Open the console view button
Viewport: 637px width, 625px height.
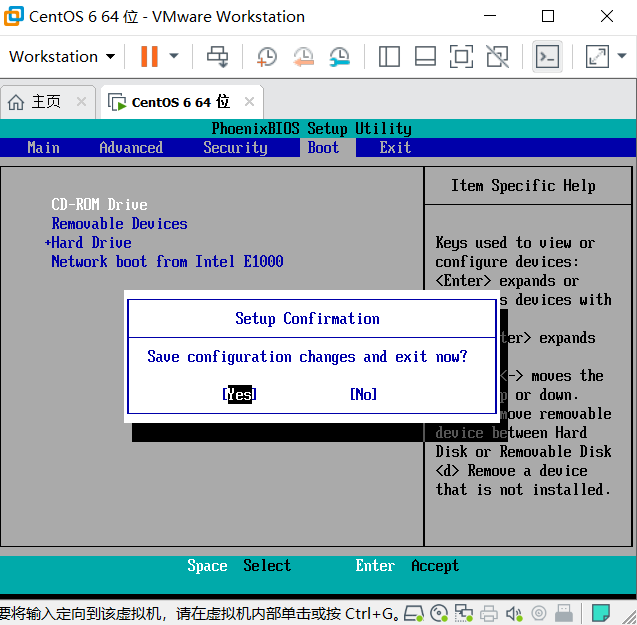pyautogui.click(x=547, y=56)
